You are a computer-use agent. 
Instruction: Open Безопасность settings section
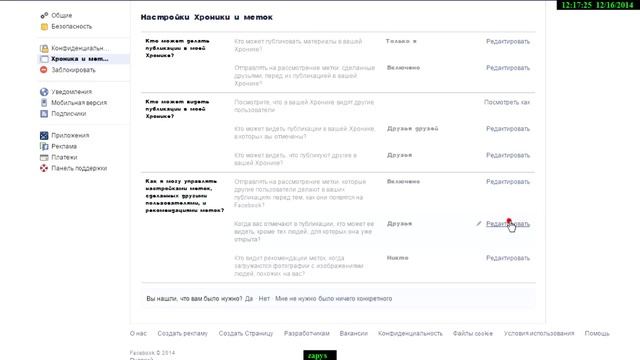tap(71, 27)
